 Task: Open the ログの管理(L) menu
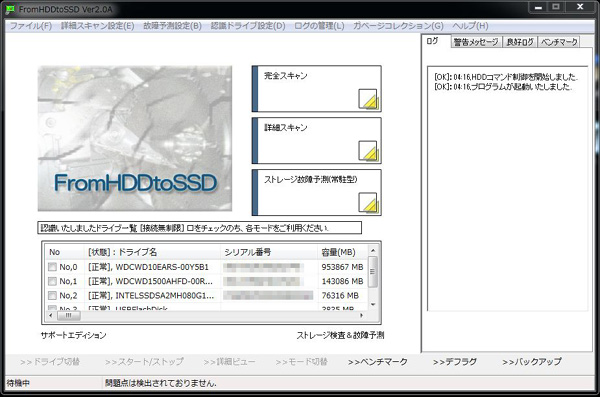[x=319, y=26]
